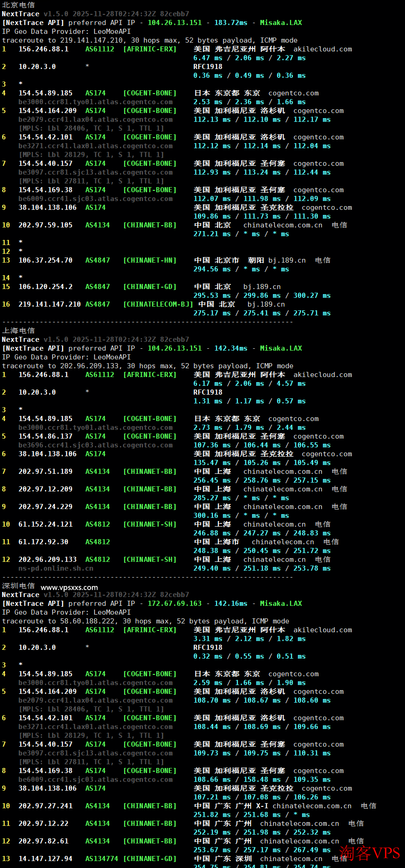Click hop IP 202.97.82.61
This screenshot has width=405, height=868.
(44, 841)
